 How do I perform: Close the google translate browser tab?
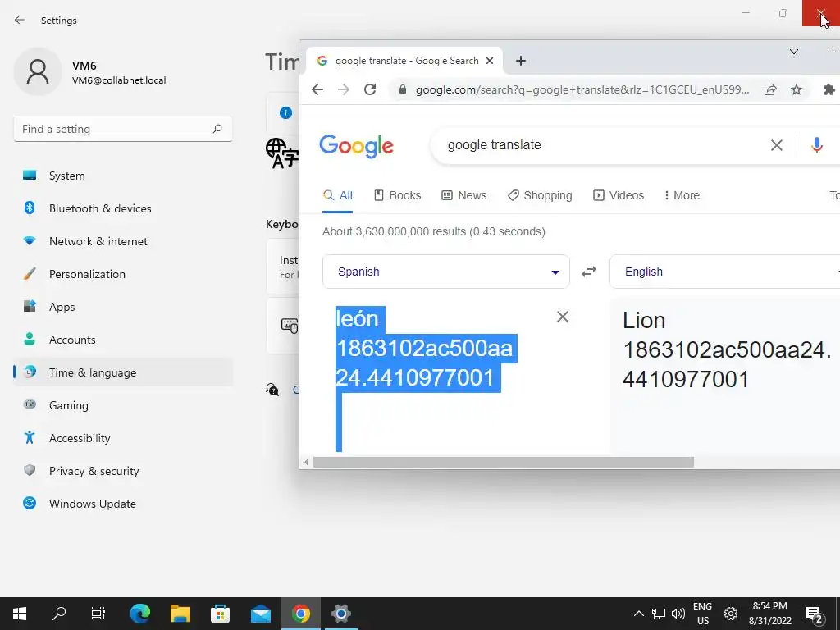(x=490, y=61)
